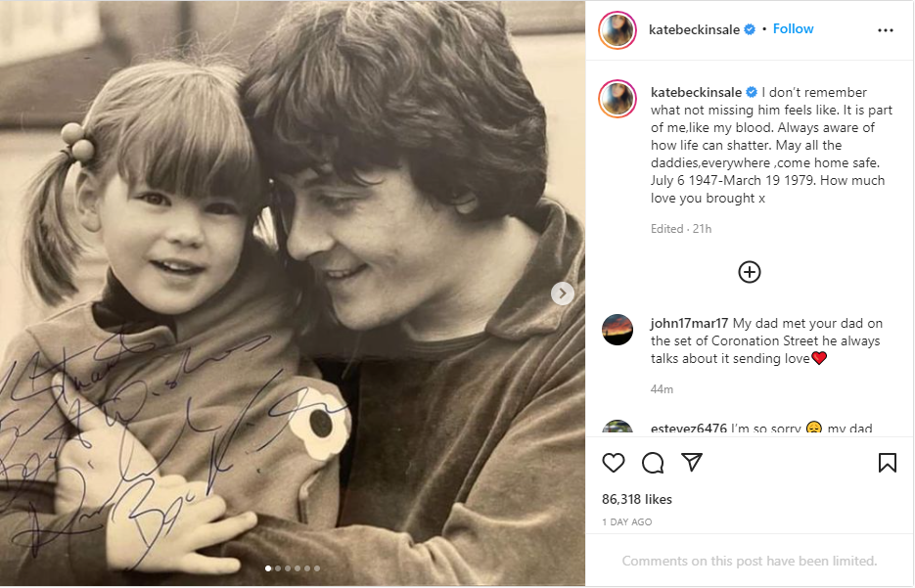Load more comments with the plus circle

click(x=750, y=272)
